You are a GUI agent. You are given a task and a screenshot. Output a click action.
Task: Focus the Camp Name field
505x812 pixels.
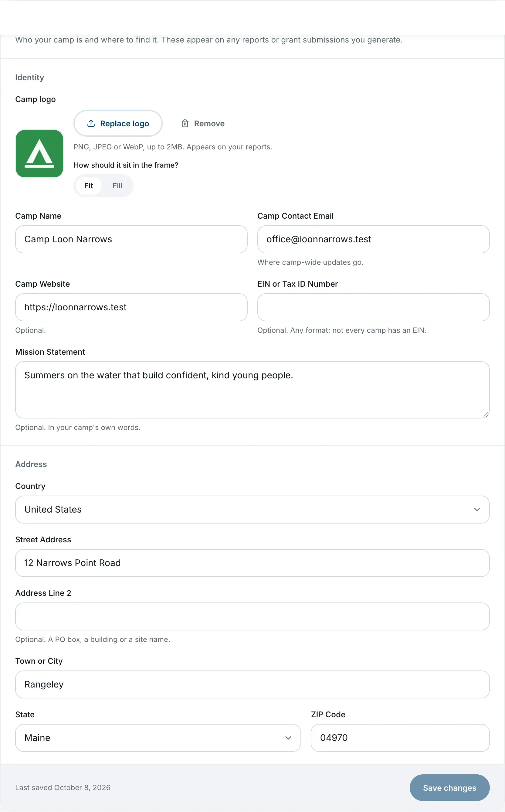(131, 239)
